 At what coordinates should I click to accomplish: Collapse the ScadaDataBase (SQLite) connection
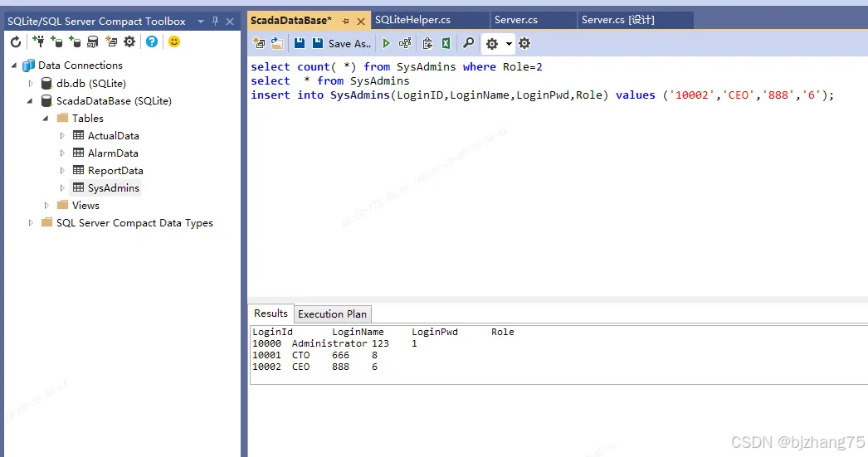point(30,101)
